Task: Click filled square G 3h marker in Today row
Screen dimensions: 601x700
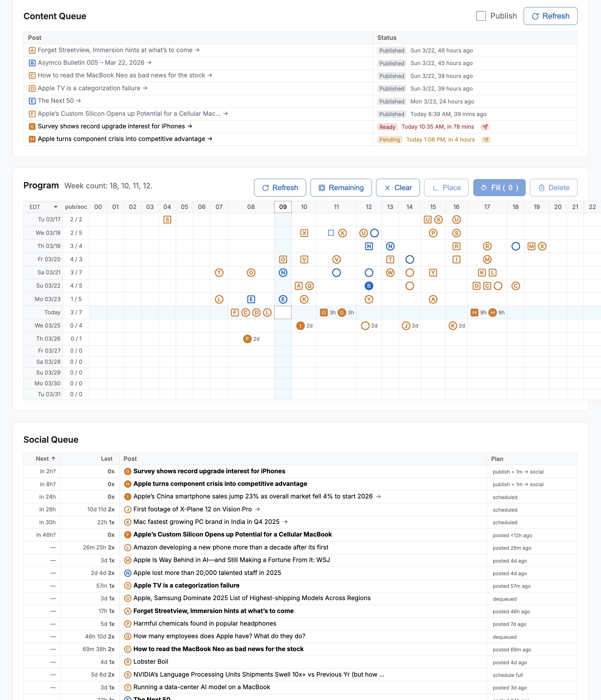Action: 324,312
